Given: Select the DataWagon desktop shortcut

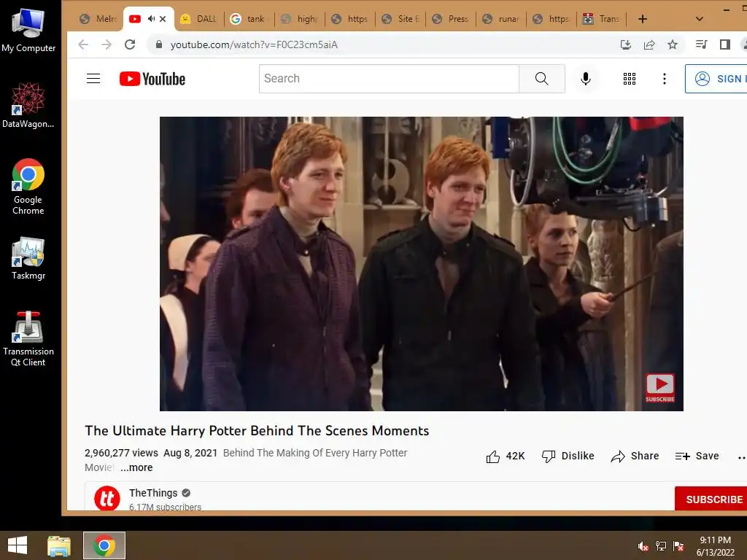Looking at the screenshot, I should click(28, 105).
